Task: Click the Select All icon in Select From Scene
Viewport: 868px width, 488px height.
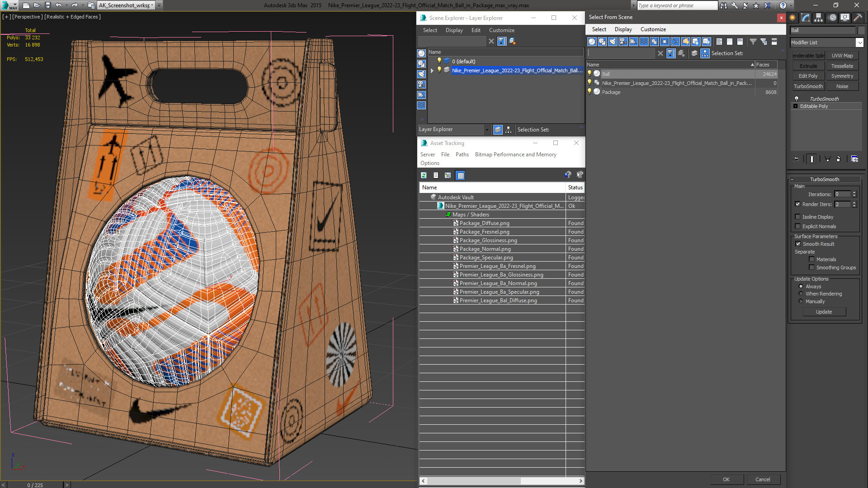Action: pos(719,42)
